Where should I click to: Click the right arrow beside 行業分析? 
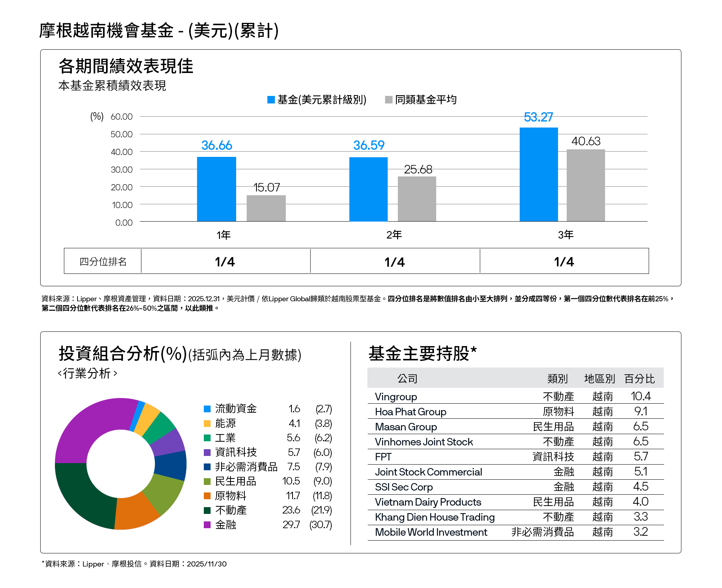(115, 374)
